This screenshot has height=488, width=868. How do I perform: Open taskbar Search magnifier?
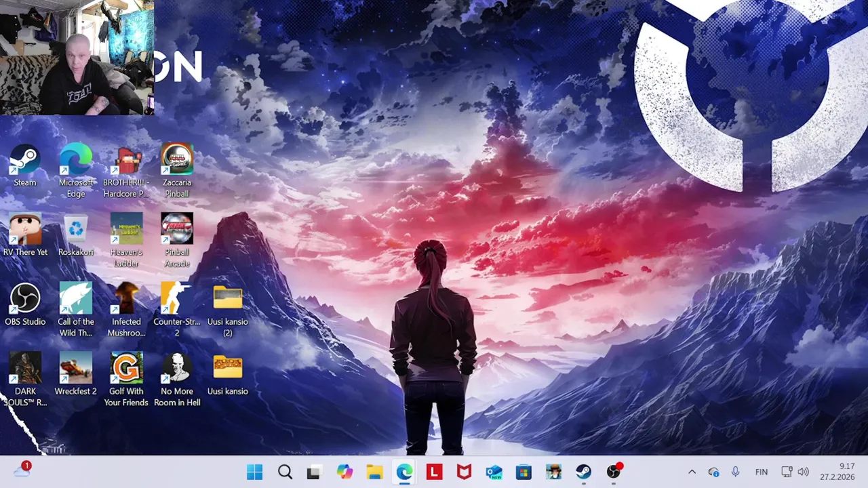pyautogui.click(x=285, y=472)
